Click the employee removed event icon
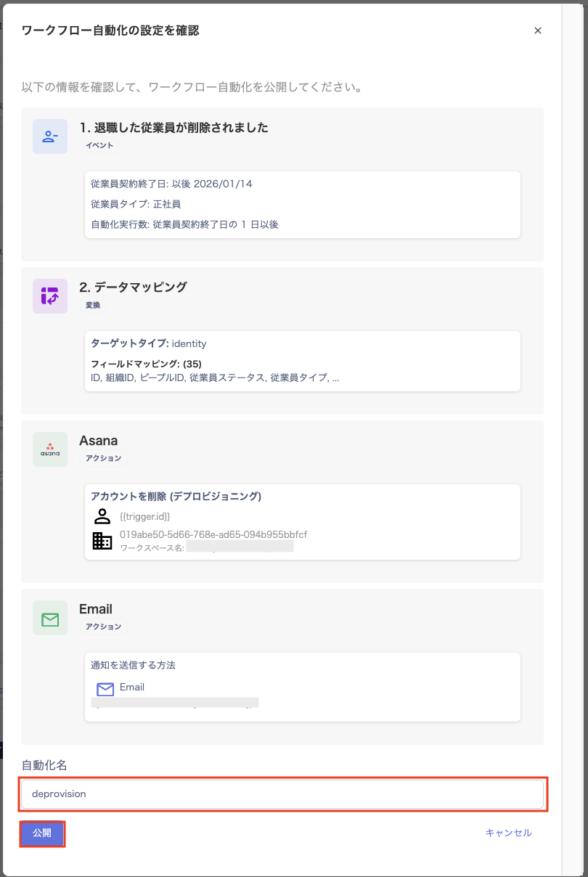Screen dimensions: 588x877 pos(50,136)
